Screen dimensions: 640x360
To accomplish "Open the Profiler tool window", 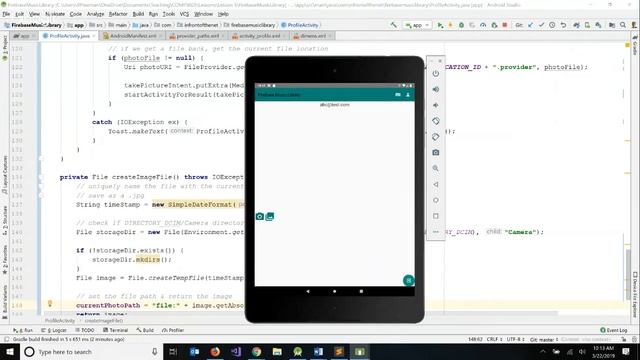I will [173, 330].
